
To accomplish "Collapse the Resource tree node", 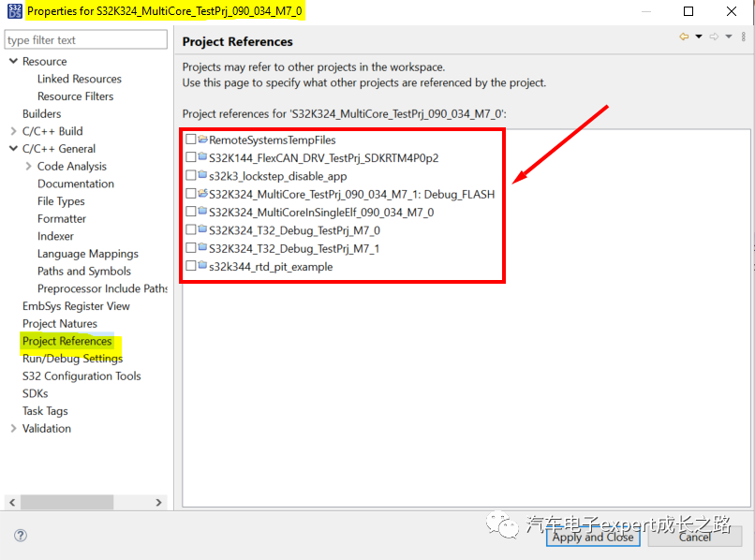I will pyautogui.click(x=13, y=61).
